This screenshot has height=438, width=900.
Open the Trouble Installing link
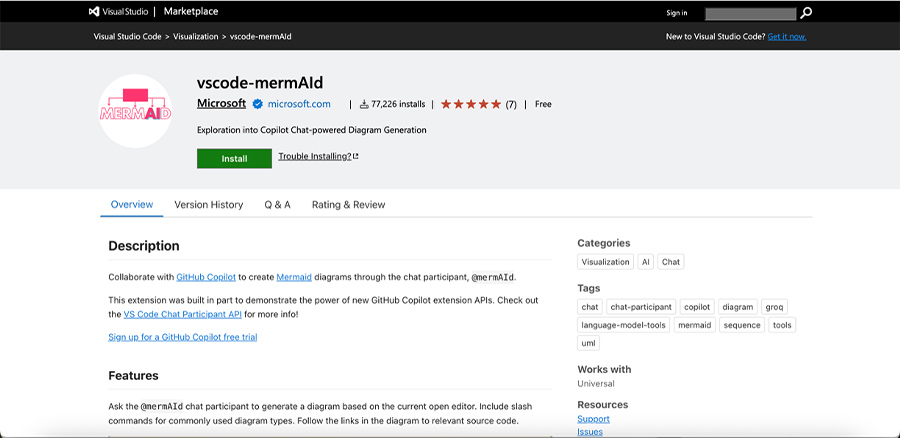coord(319,156)
